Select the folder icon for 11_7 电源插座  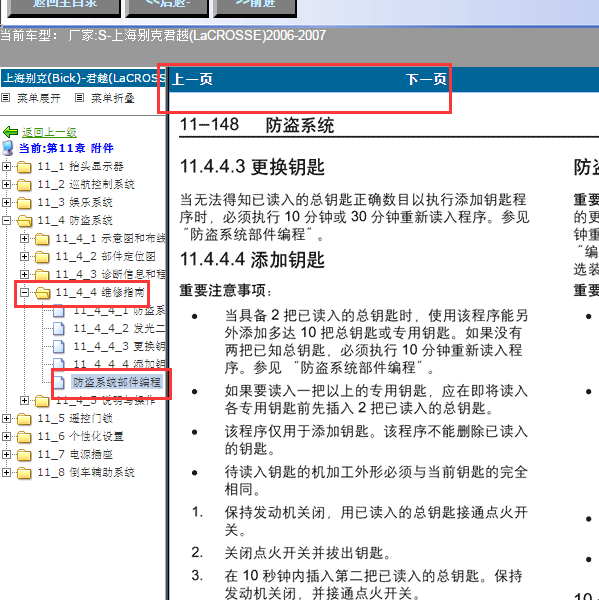pos(24,455)
